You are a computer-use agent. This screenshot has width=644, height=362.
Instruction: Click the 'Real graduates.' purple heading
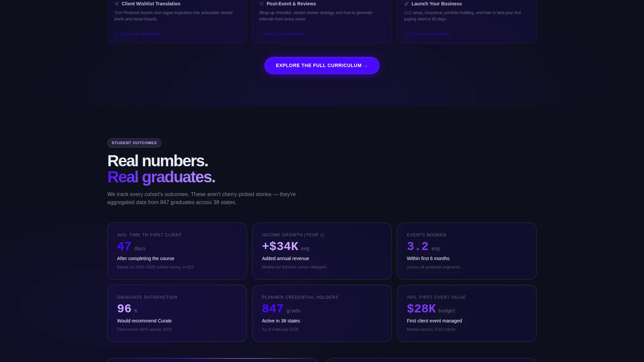[161, 177]
